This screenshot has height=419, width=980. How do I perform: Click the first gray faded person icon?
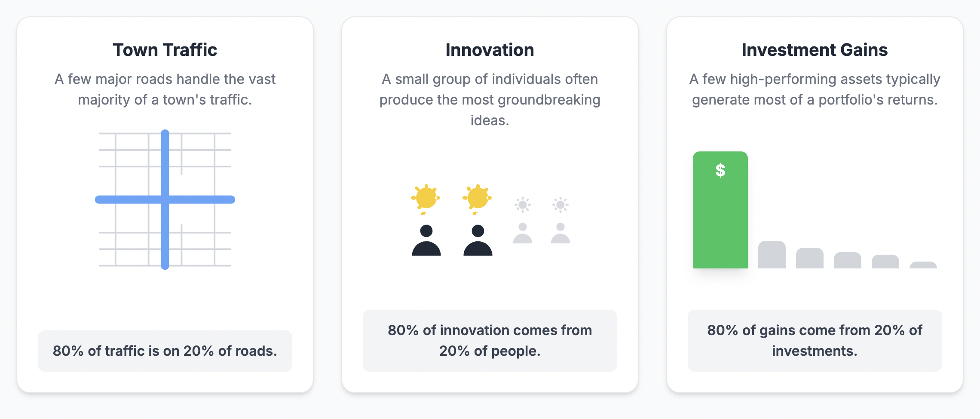pos(523,233)
